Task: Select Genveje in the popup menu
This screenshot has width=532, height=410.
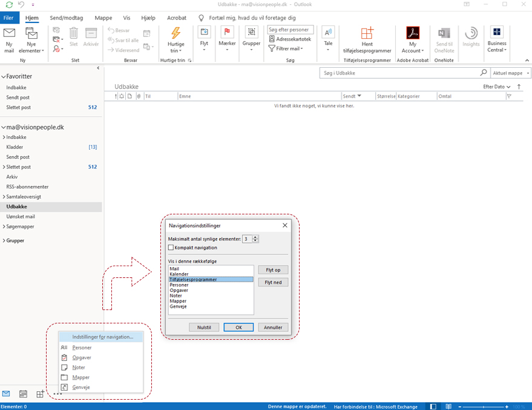Action: pyautogui.click(x=101, y=387)
